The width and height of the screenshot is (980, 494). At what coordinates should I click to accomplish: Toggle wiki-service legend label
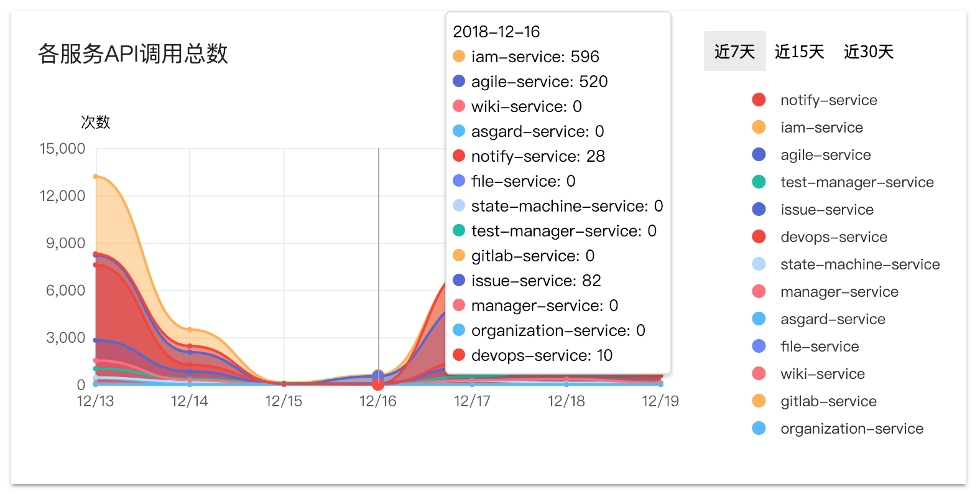(822, 374)
